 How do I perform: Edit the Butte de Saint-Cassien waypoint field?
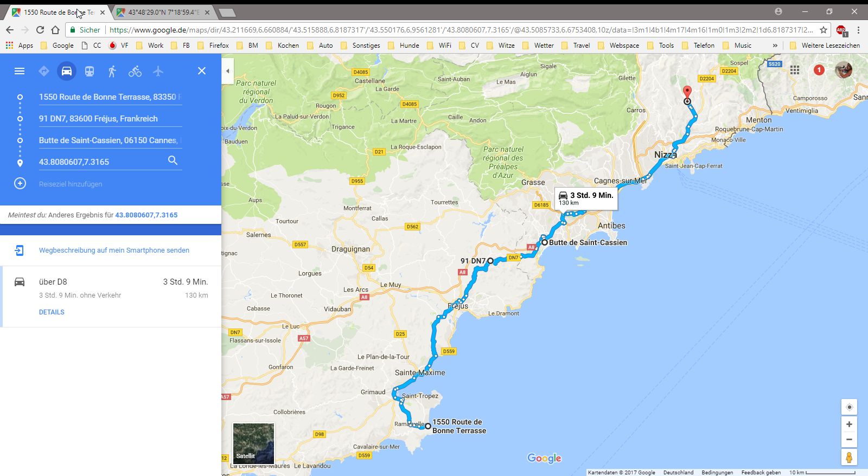click(110, 140)
